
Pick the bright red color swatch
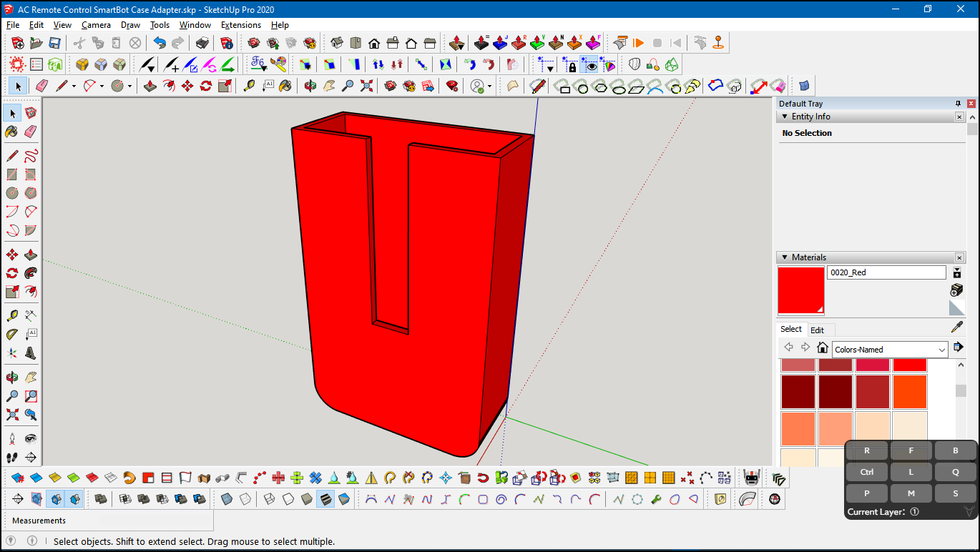click(x=910, y=365)
